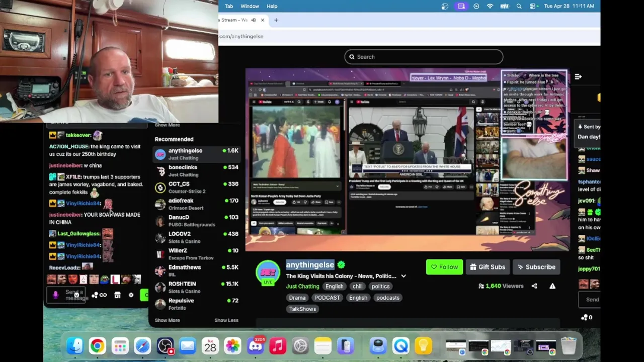The image size is (644, 362).
Task: Open Mail from the dock
Action: tap(188, 346)
